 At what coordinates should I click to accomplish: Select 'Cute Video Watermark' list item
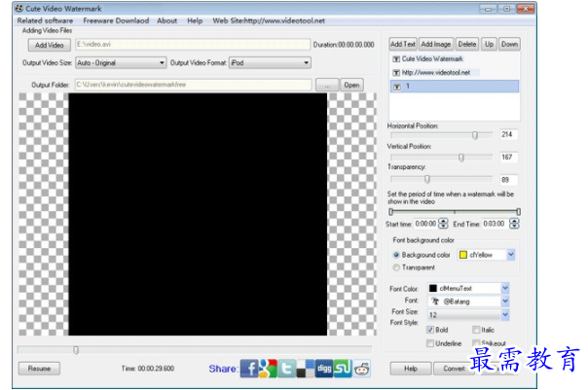tap(454, 59)
